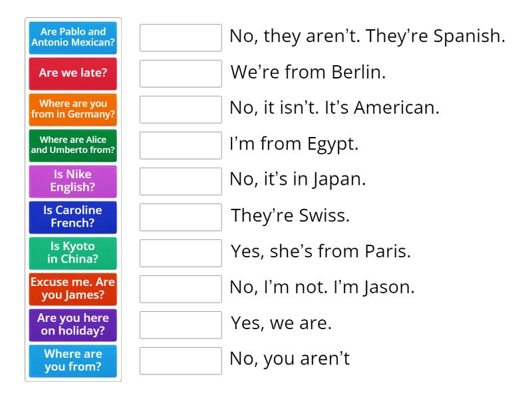Select the 'Are we late?' red tile
This screenshot has width=532, height=399.
[x=73, y=74]
